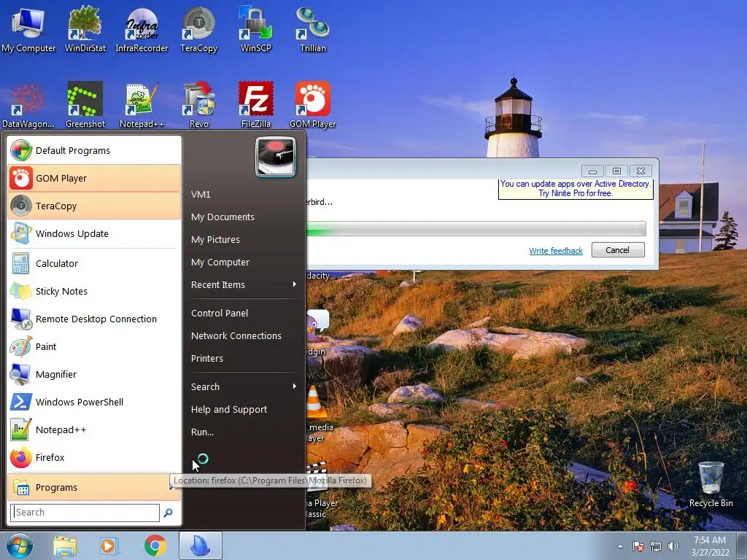Launch Firefox from the Start menu
747x560 pixels.
(x=94, y=457)
